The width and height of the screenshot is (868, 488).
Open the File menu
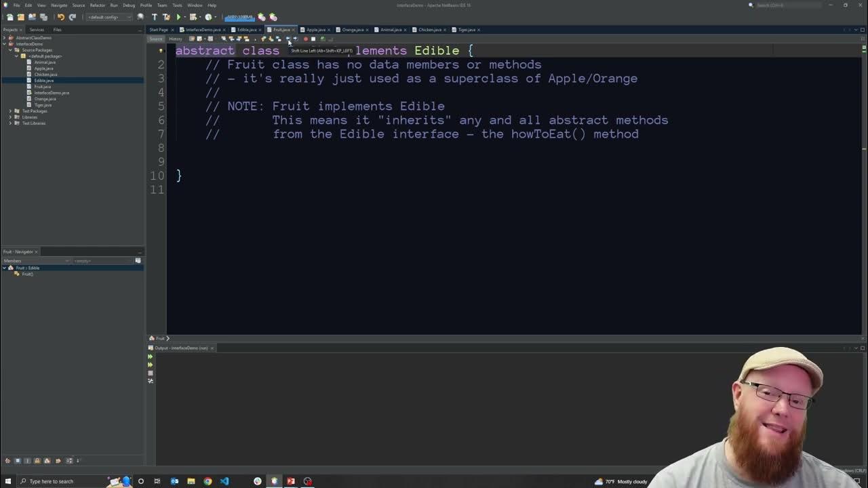[x=16, y=5]
